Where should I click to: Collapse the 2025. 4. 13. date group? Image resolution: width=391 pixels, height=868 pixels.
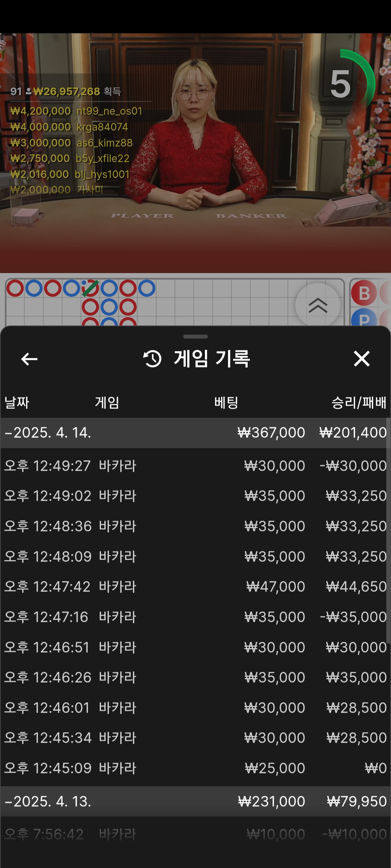(195, 801)
